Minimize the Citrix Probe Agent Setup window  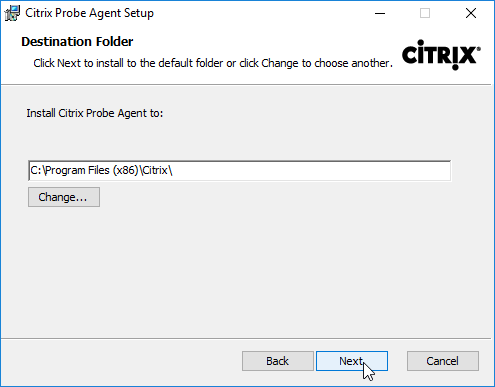pyautogui.click(x=380, y=13)
